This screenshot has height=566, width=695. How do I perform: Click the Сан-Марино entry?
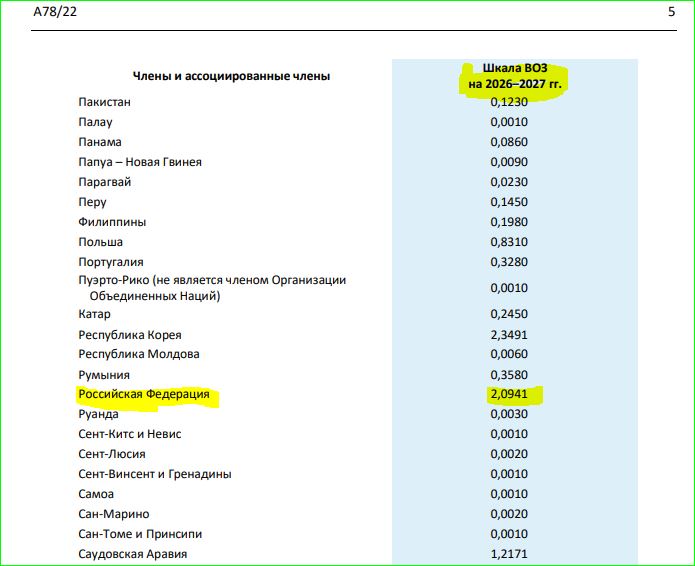113,514
